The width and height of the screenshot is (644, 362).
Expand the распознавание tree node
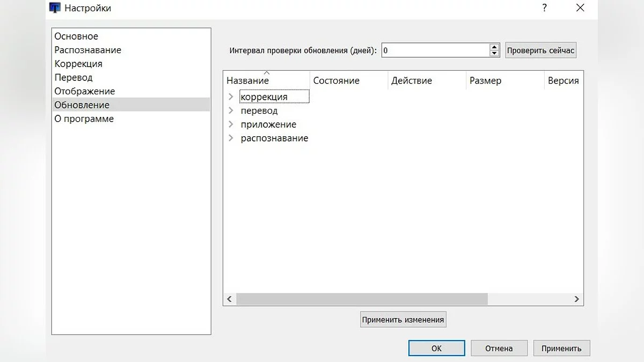coord(231,138)
